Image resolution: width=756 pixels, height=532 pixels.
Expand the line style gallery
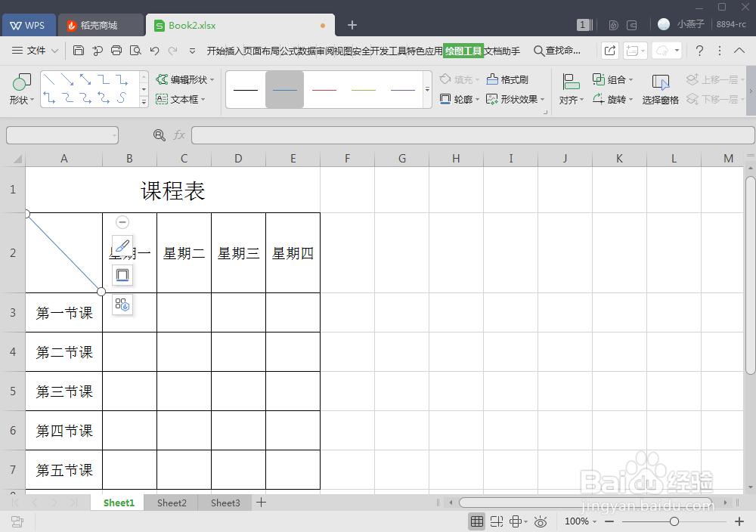(x=427, y=90)
